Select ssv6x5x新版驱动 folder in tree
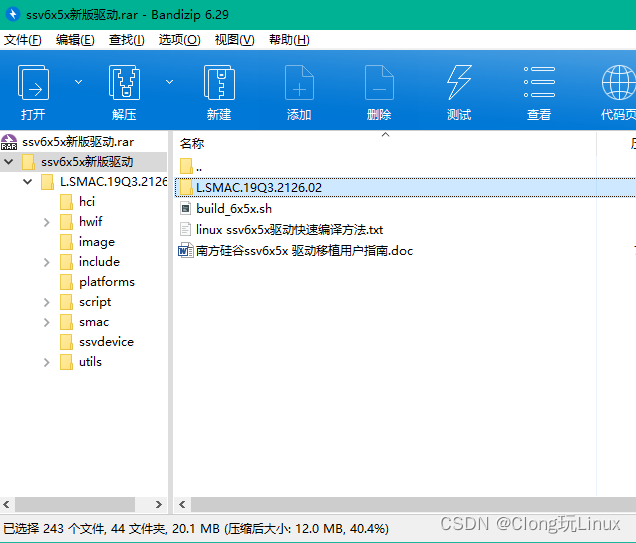This screenshot has width=636, height=543. pos(87,162)
